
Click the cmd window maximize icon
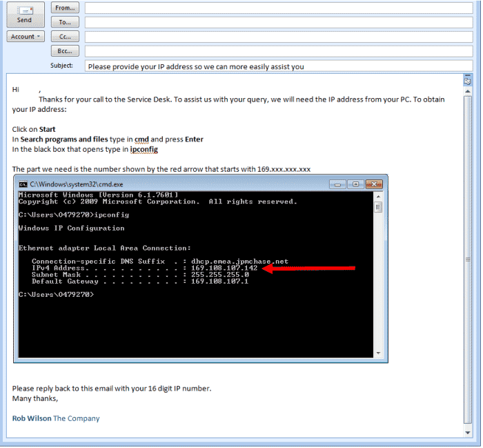coord(355,184)
